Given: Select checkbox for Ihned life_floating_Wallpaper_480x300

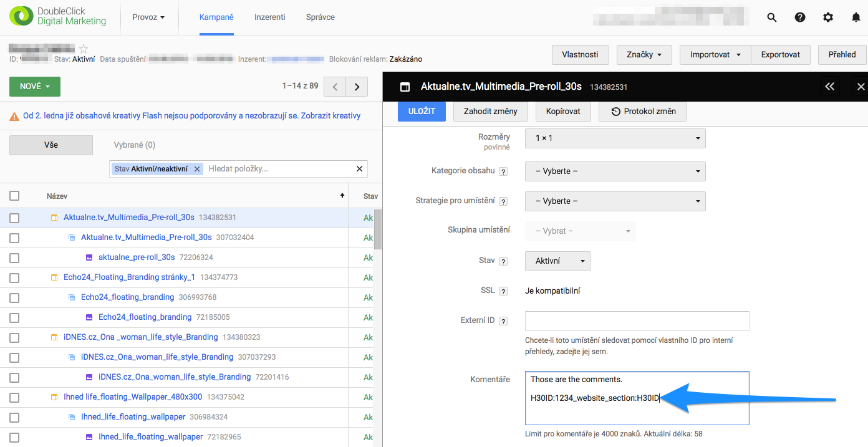Looking at the screenshot, I should [14, 397].
